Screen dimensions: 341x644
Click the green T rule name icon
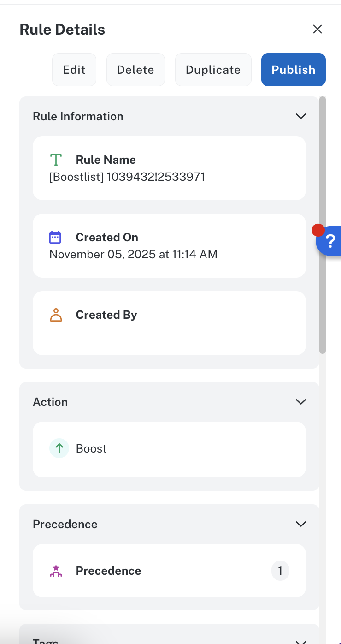click(x=56, y=160)
